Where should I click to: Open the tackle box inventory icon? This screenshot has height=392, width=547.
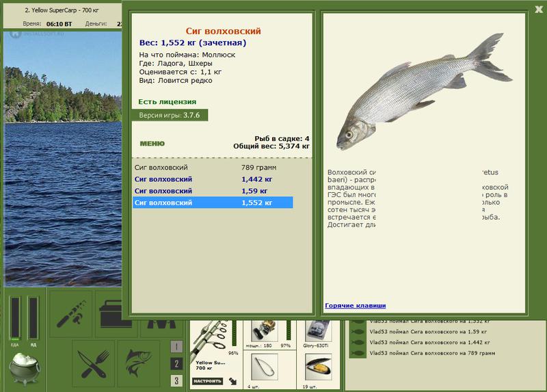[109, 313]
